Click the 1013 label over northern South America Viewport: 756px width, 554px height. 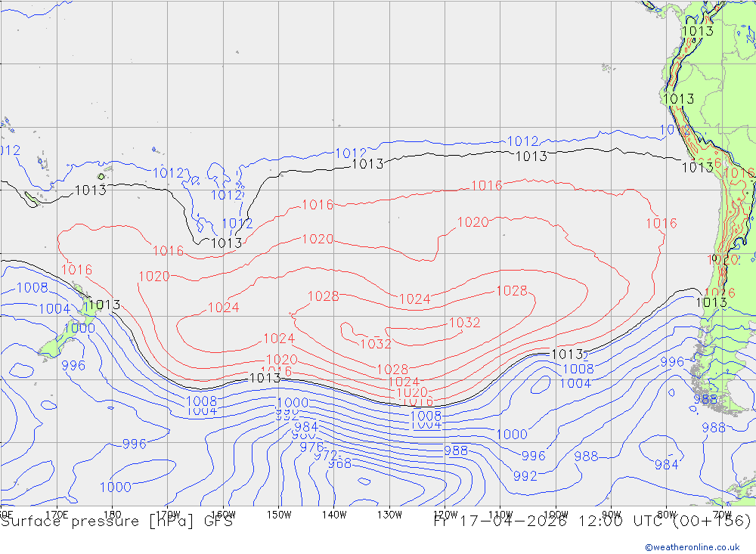[697, 31]
